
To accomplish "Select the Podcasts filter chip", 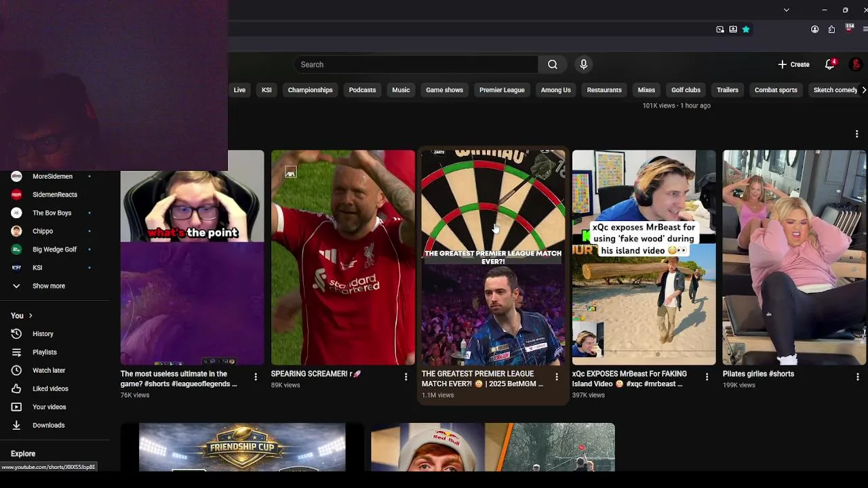I will pyautogui.click(x=362, y=89).
